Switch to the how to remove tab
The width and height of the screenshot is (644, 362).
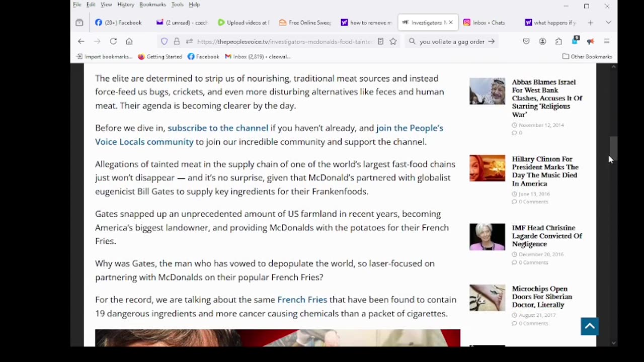tap(366, 23)
